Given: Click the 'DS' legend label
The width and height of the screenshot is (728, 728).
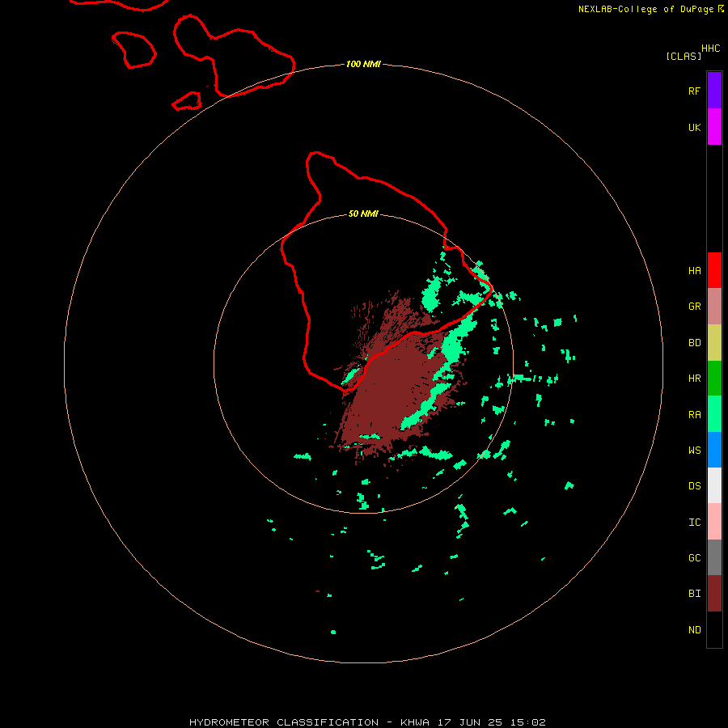Looking at the screenshot, I should (694, 486).
